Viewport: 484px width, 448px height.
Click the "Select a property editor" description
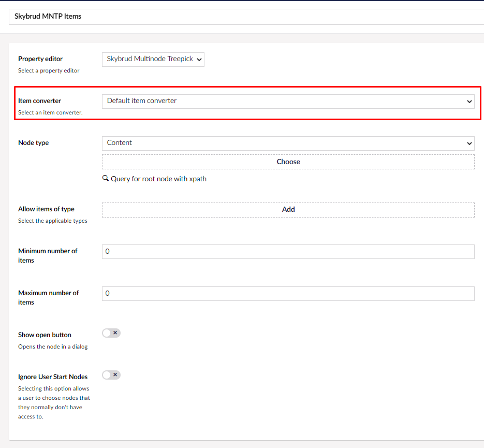click(x=49, y=71)
